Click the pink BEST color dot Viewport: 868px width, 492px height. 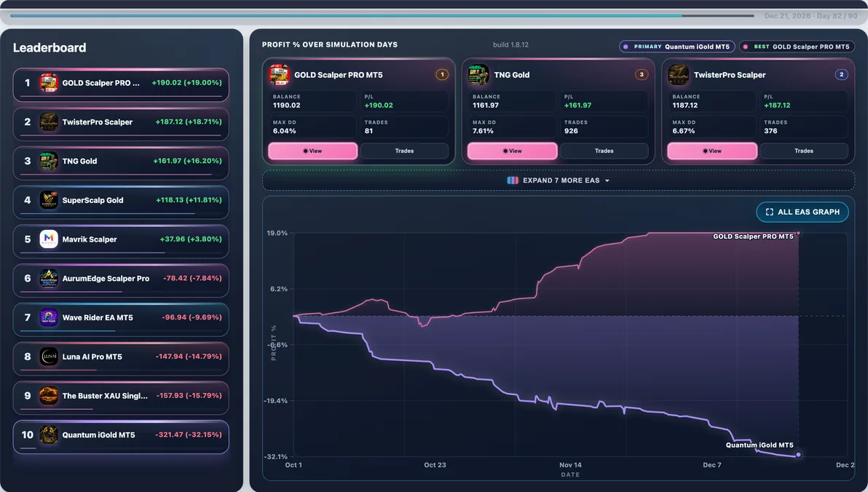click(746, 47)
